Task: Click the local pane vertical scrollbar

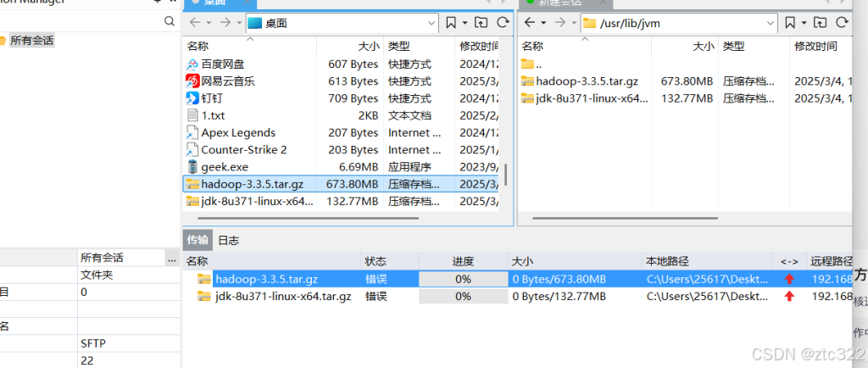Action: (505, 176)
